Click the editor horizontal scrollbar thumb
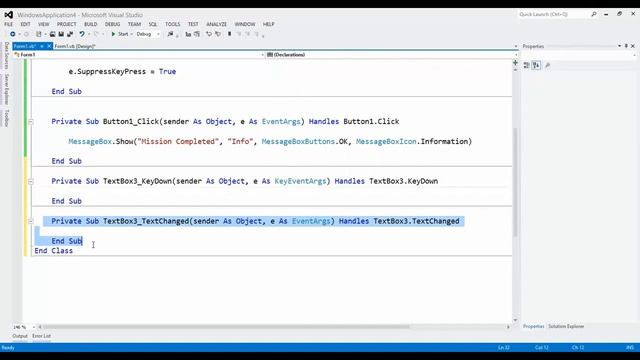Screen dimensions: 640x360 pos(226,327)
